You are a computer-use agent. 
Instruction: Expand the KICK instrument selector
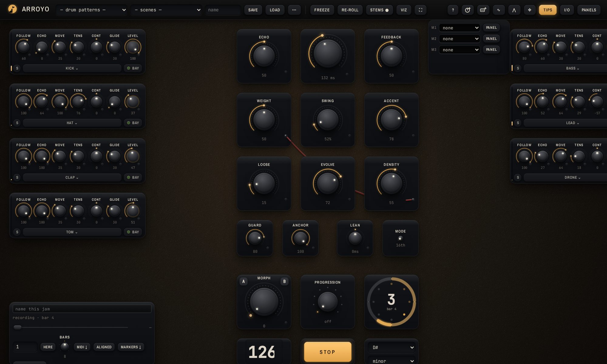pos(72,68)
